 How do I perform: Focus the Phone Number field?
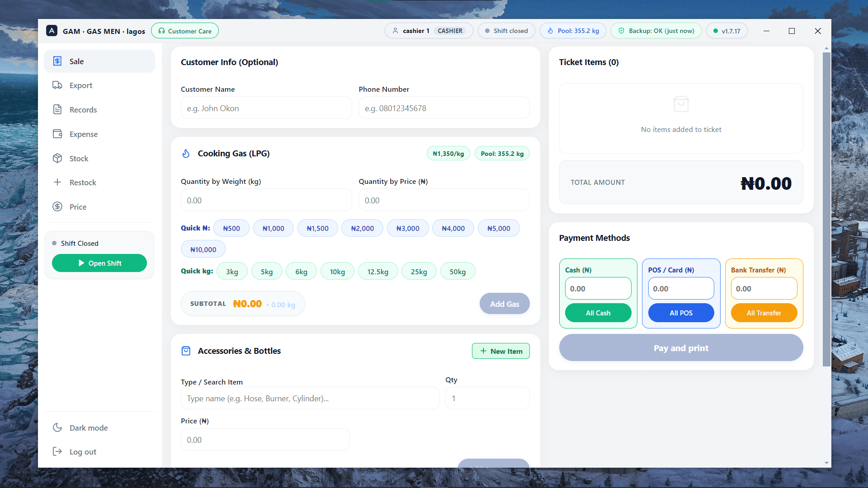(444, 108)
